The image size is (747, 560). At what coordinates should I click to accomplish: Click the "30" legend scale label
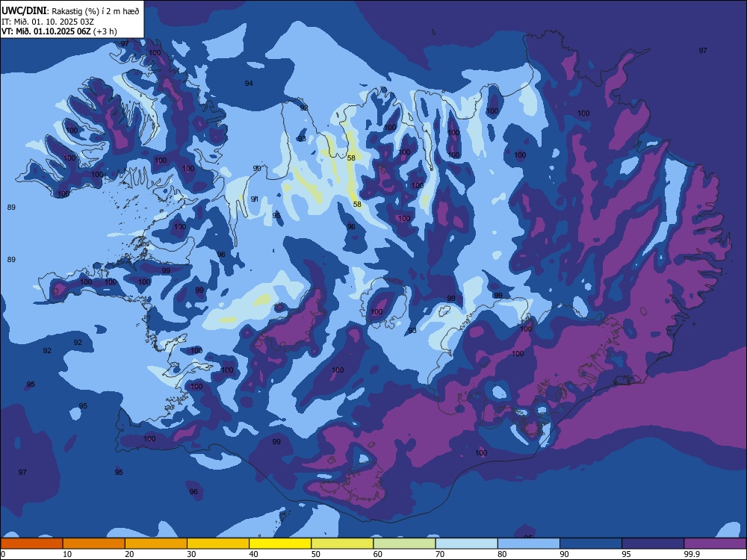(191, 554)
